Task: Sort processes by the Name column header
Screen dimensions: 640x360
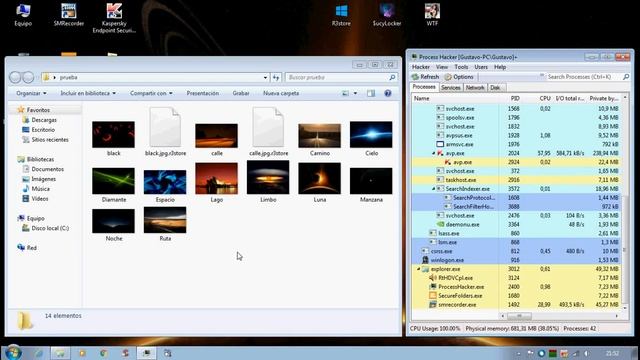Action: pyautogui.click(x=455, y=98)
